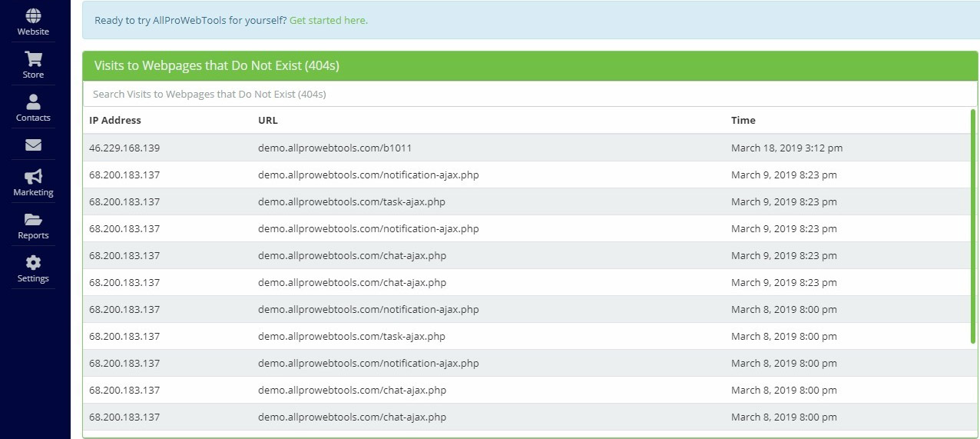Click the search 404 visits input field
Viewport: 980px width, 439px height.
coord(530,94)
